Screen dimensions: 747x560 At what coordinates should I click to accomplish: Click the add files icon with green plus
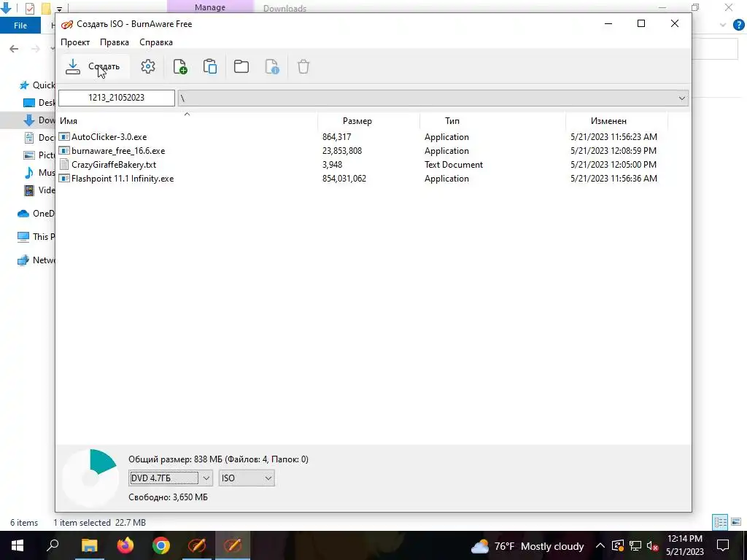[x=179, y=66]
